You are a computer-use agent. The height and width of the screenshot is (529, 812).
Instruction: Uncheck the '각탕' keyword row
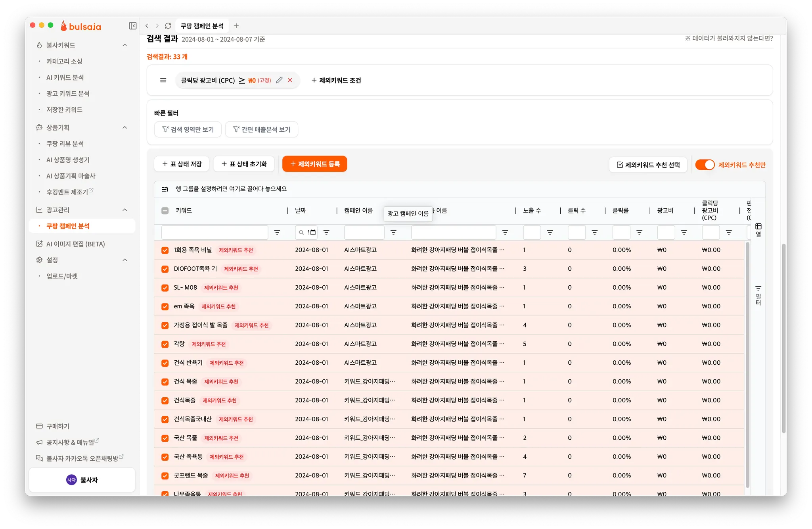[x=165, y=344]
